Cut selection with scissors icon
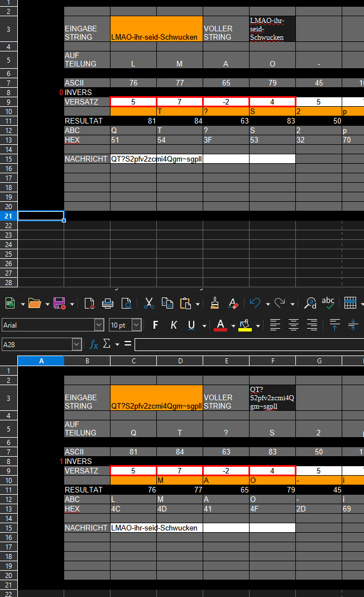 point(149,304)
